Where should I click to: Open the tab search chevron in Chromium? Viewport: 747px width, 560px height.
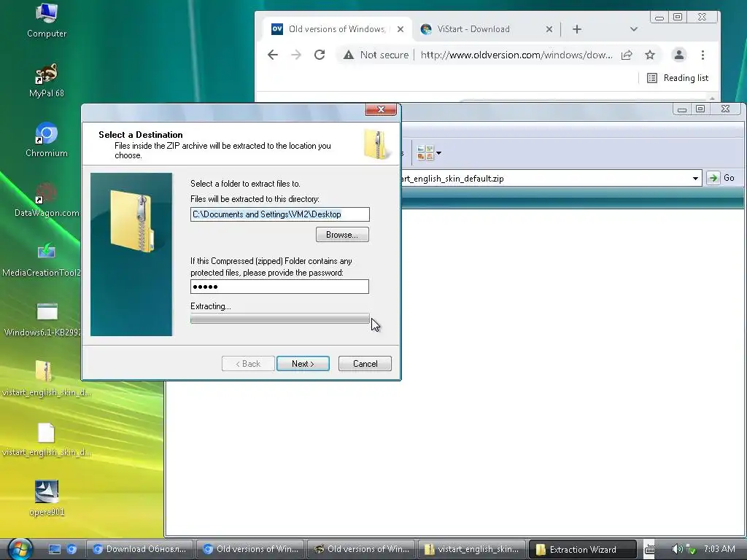click(634, 29)
